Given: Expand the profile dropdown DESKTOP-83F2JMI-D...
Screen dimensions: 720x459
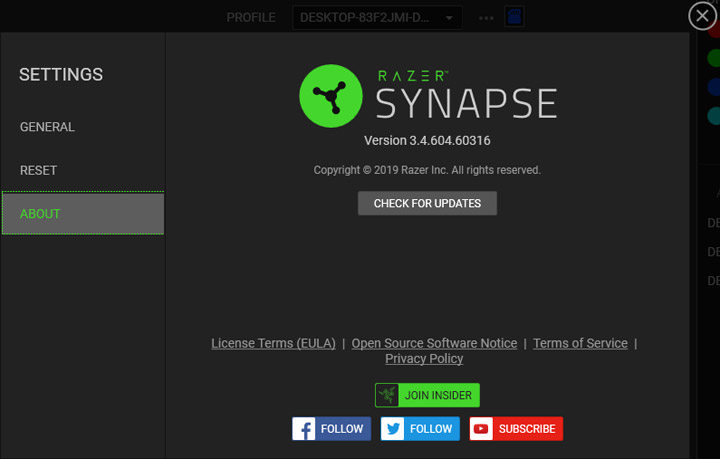Looking at the screenshot, I should pyautogui.click(x=377, y=18).
